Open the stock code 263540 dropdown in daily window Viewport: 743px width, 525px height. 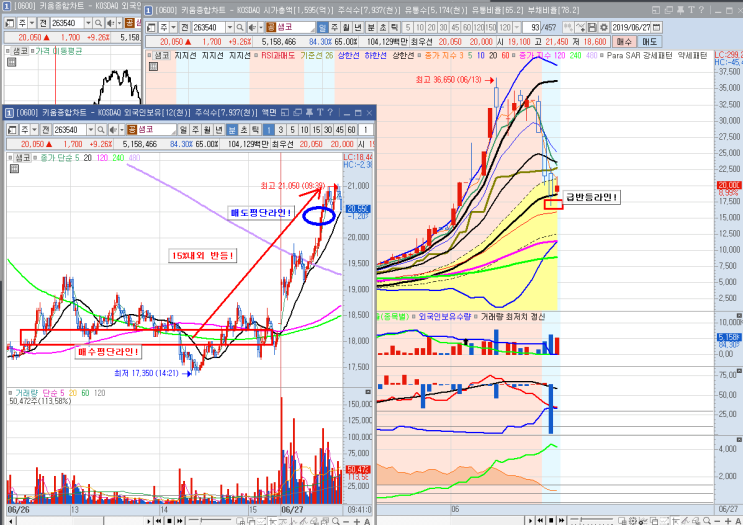(x=230, y=27)
